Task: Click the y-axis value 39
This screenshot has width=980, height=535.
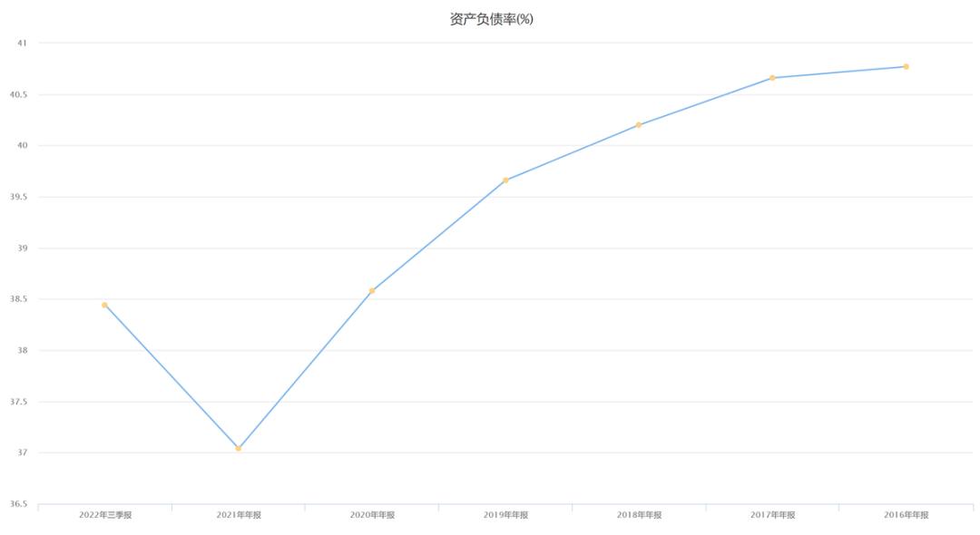Action: coord(23,248)
